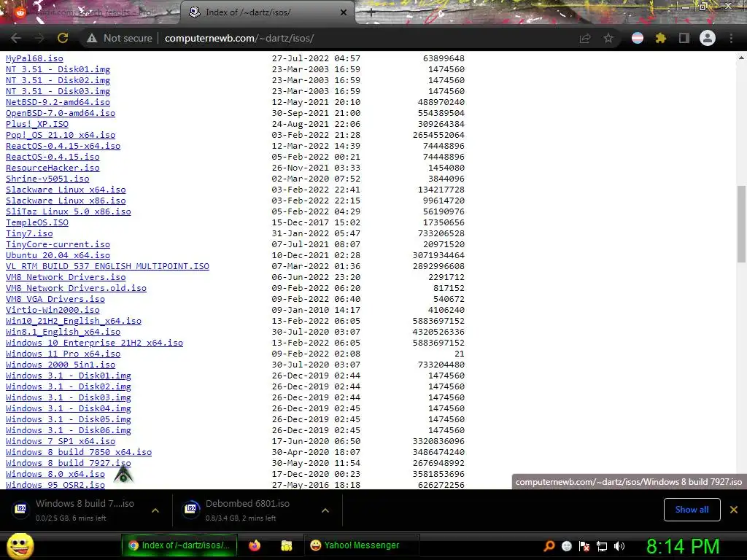Switch to Yahoo! Messenger taskbar window
Screen dimensions: 747x560
click(x=361, y=545)
